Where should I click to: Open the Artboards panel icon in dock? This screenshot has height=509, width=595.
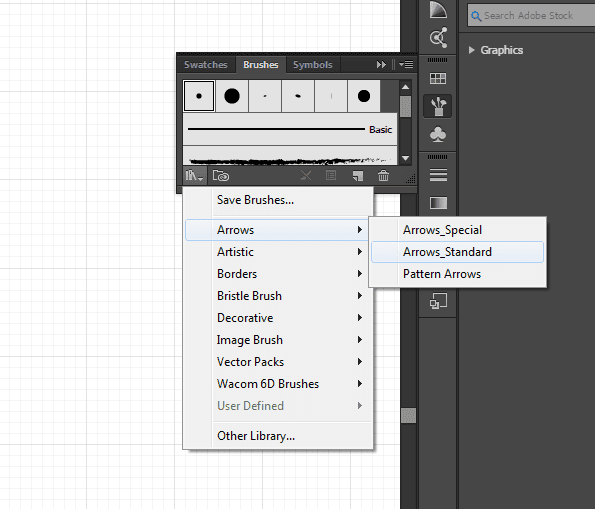coord(438,301)
